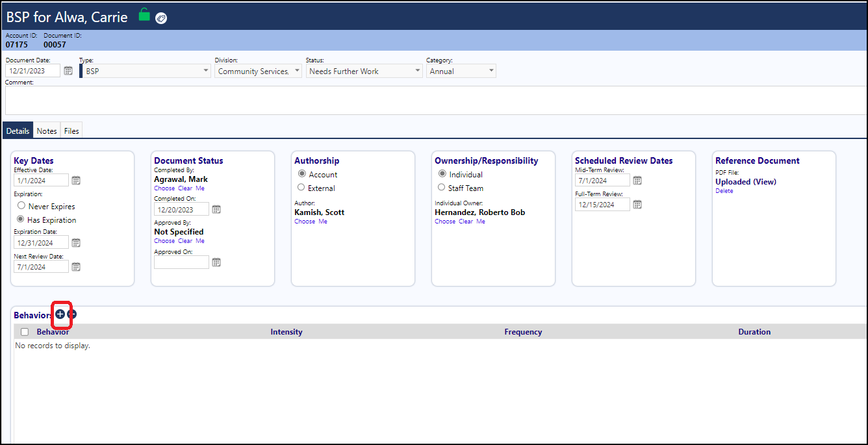Click the Completed On field 12/20/2023

181,209
